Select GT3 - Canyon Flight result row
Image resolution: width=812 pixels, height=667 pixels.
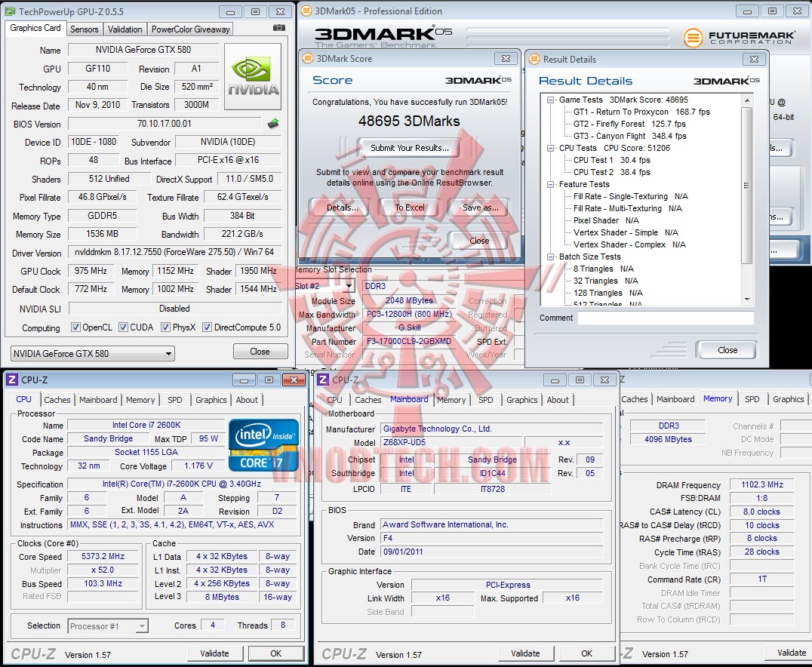[x=629, y=137]
